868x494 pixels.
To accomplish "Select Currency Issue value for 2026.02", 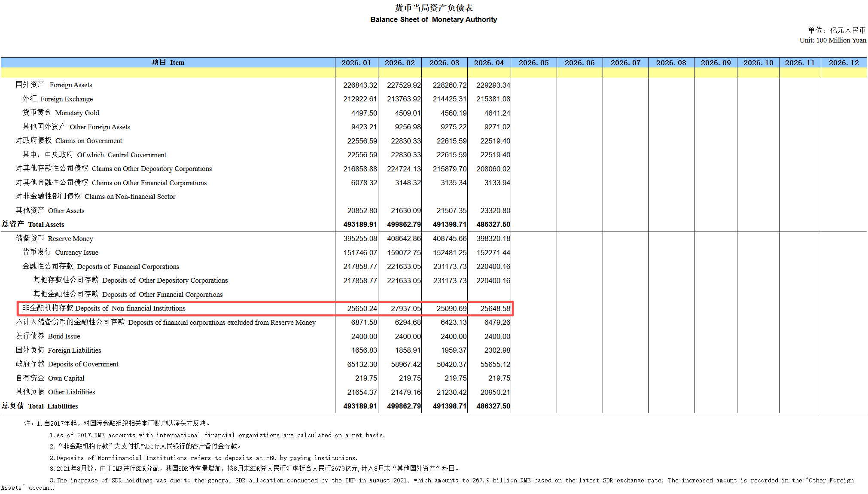I will click(x=404, y=253).
